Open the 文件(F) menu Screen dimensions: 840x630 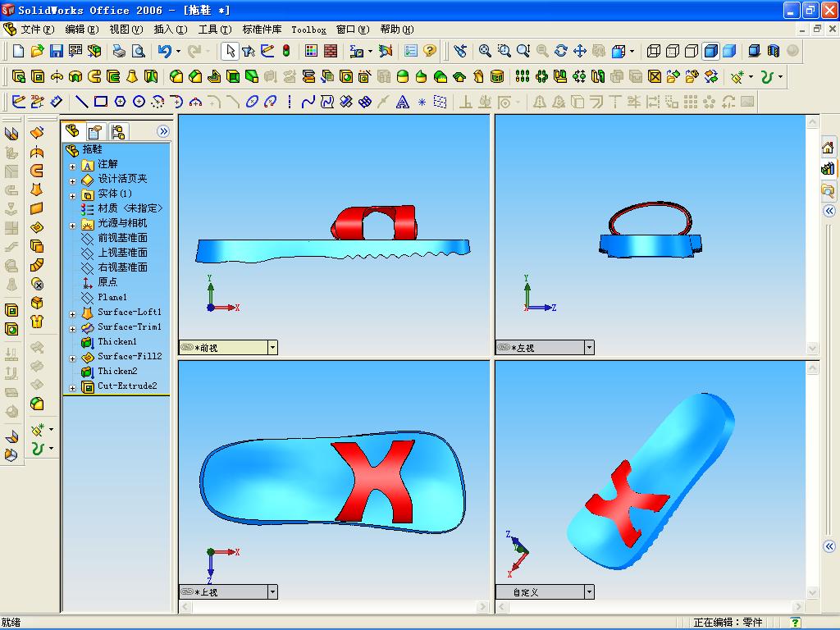tap(38, 30)
